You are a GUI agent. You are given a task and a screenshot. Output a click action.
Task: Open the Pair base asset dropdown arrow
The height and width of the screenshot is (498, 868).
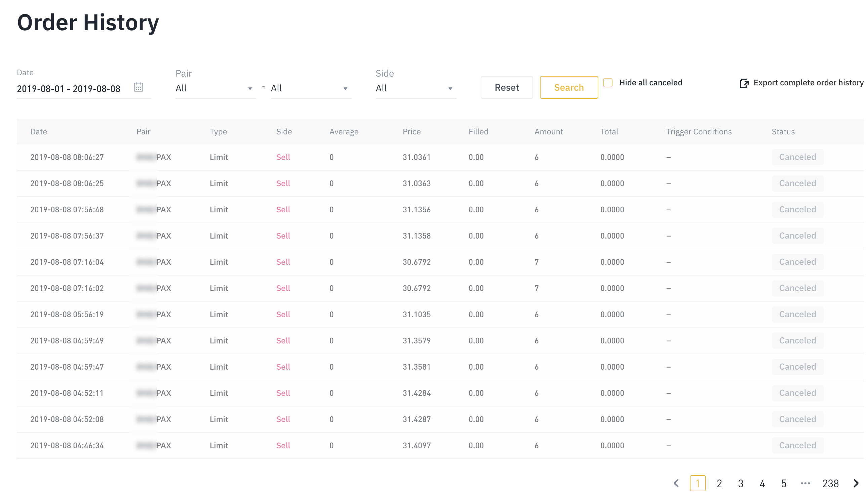click(250, 88)
